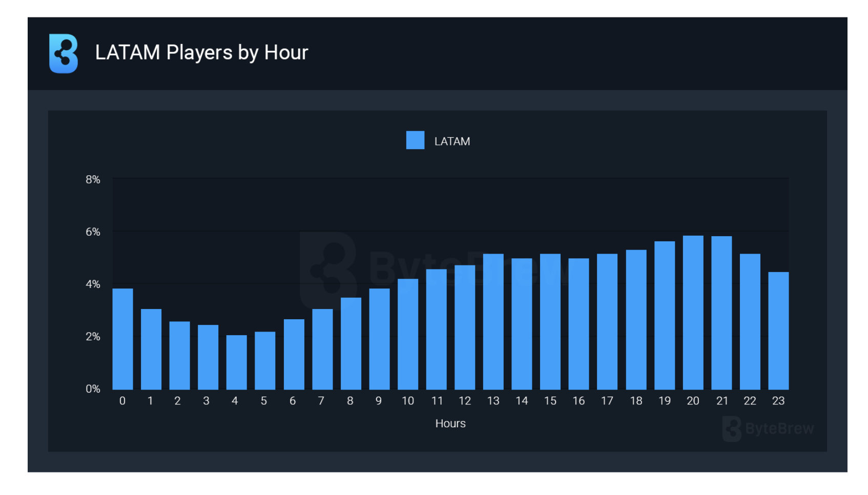Click the bar for hour 9
Image resolution: width=868 pixels, height=495 pixels.
[x=379, y=339]
